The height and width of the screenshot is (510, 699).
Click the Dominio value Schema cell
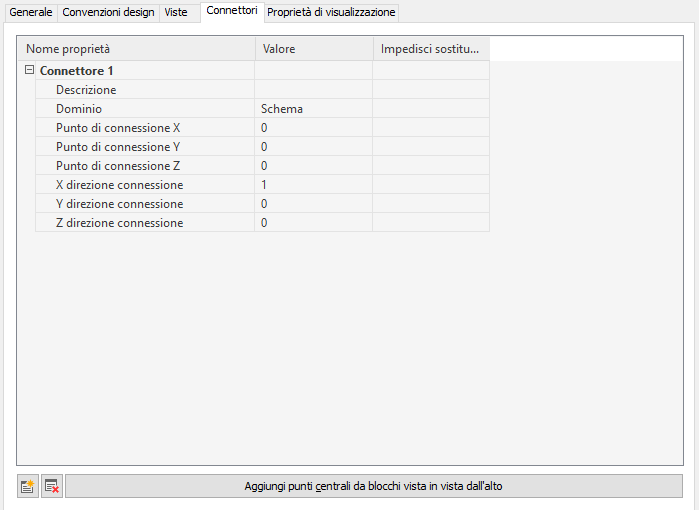pos(313,109)
